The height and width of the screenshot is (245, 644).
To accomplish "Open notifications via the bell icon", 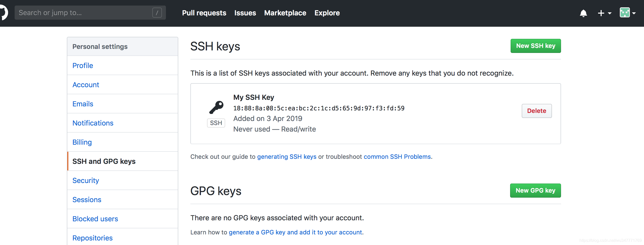I will click(x=583, y=13).
